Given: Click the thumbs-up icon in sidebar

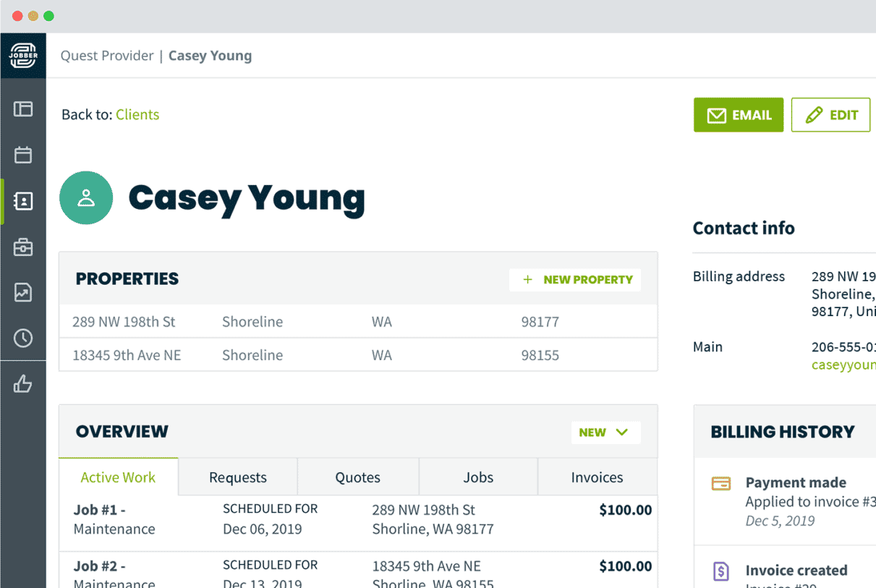Looking at the screenshot, I should tap(23, 383).
